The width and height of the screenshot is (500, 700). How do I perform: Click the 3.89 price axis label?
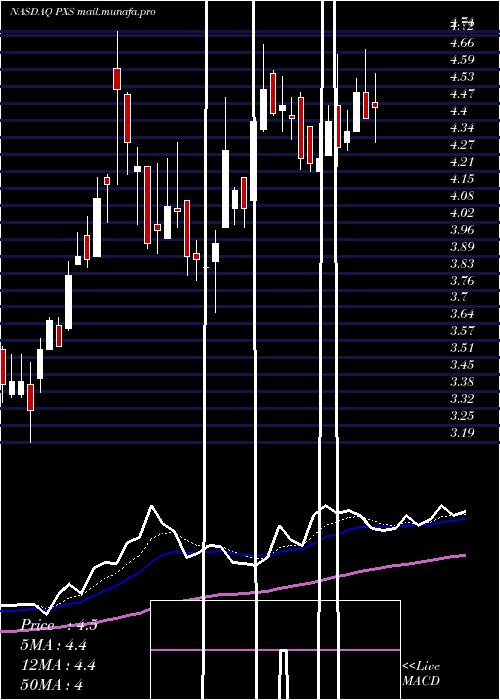click(x=462, y=246)
